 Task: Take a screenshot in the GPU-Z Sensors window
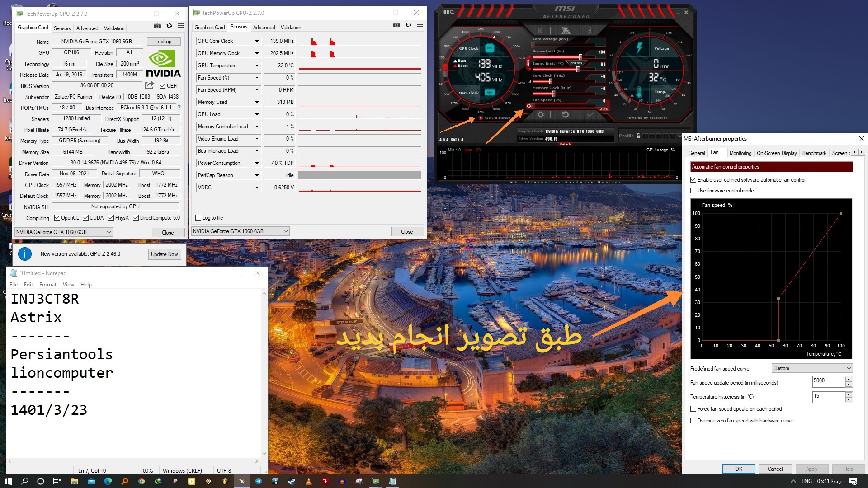tap(396, 25)
